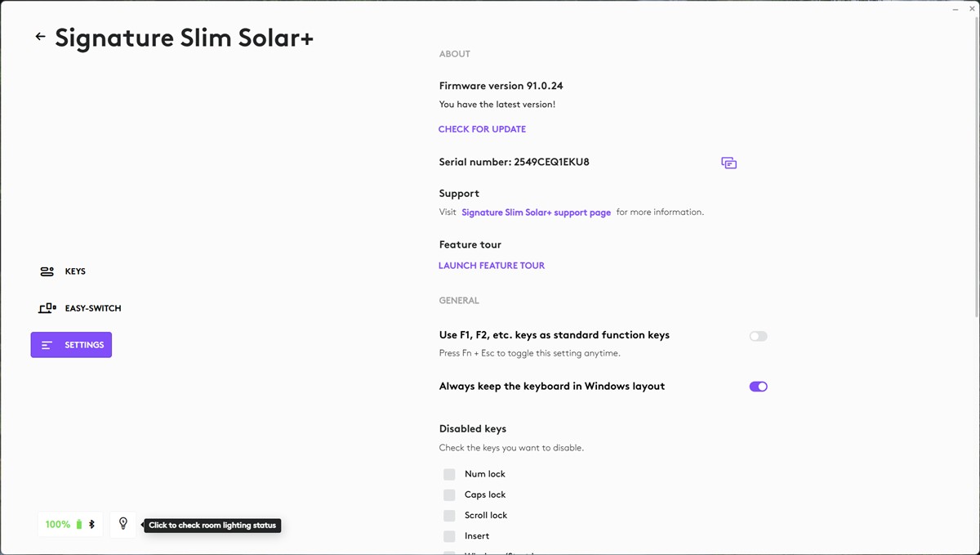Click the Settings lines icon

pyautogui.click(x=47, y=345)
